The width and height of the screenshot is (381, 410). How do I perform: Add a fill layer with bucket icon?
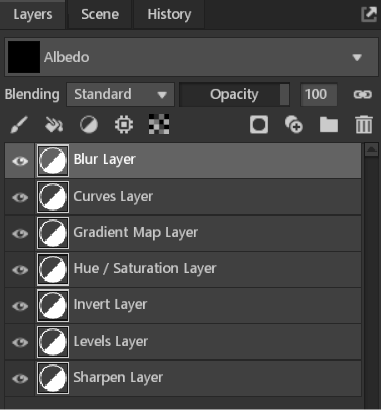(x=54, y=125)
